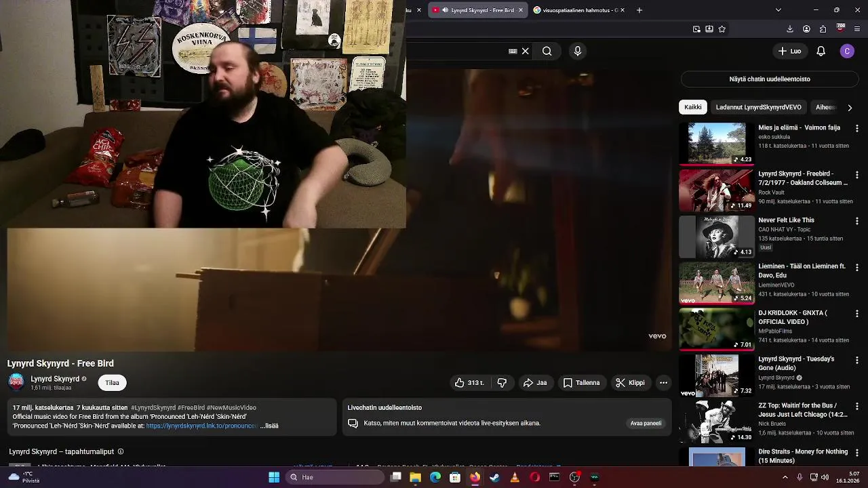Close the visuospatiaalinen hahmotus tab
The width and height of the screenshot is (868, 488).
point(623,10)
